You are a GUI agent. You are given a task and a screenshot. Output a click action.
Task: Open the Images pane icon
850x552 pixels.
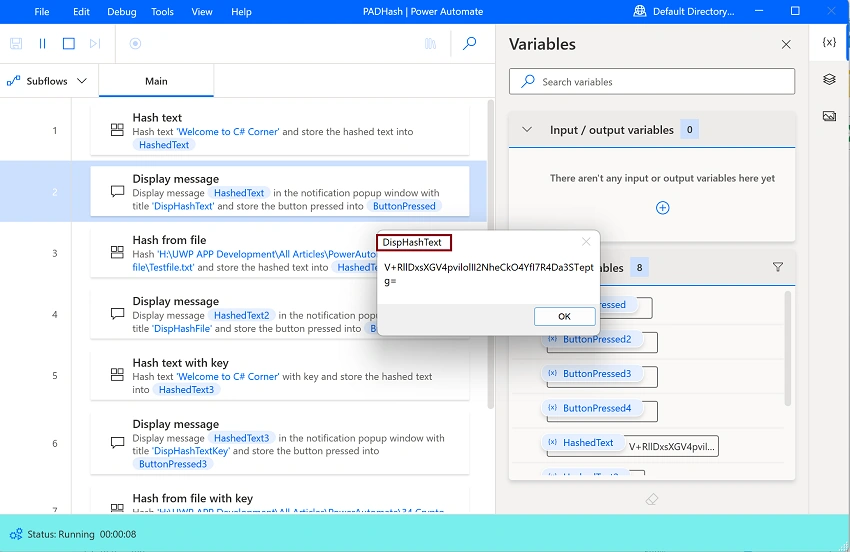click(x=829, y=116)
